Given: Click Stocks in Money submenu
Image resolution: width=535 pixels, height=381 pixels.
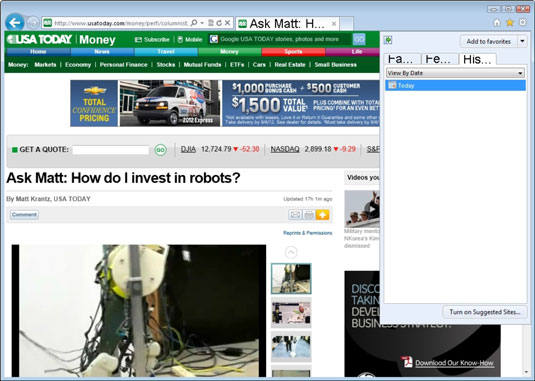Looking at the screenshot, I should (165, 65).
